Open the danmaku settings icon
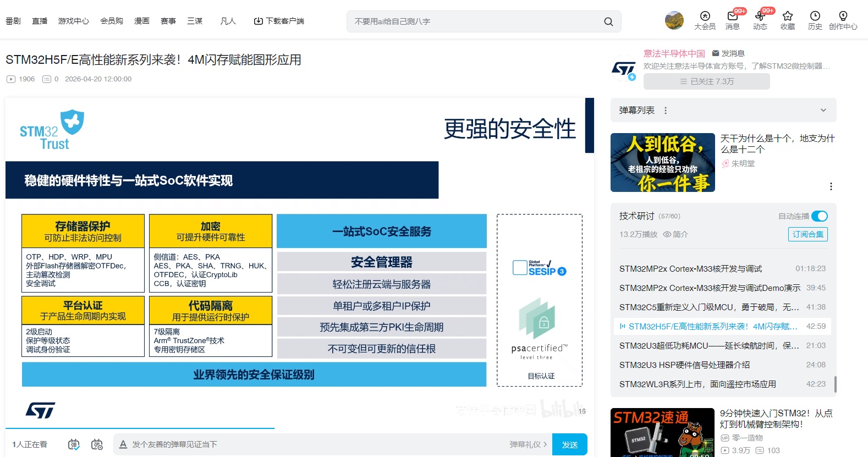868x457 pixels. point(97,444)
